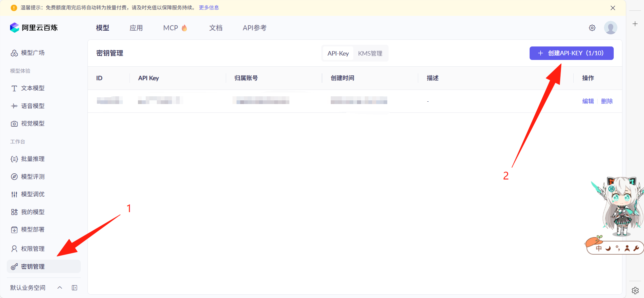Select 模型调优 label in the sidebar
This screenshot has width=644, height=298.
[33, 194]
